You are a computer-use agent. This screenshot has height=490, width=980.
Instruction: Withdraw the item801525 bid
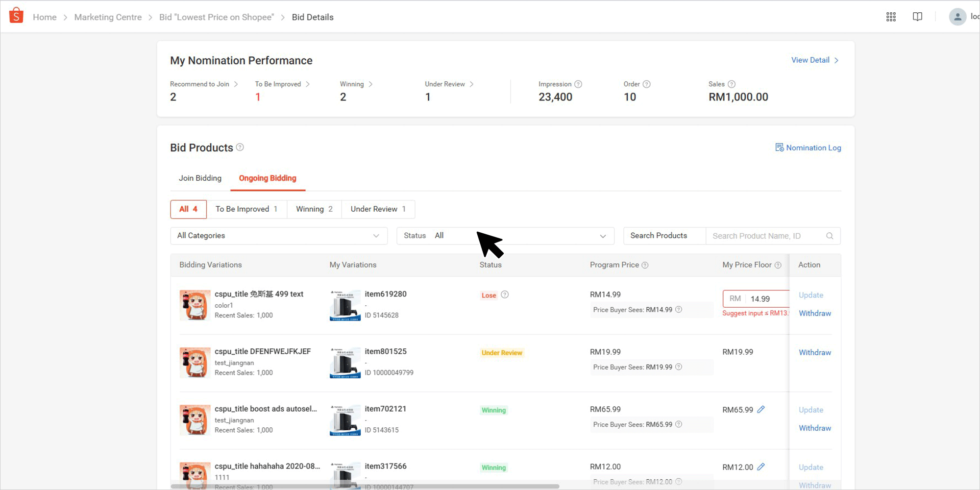click(814, 352)
